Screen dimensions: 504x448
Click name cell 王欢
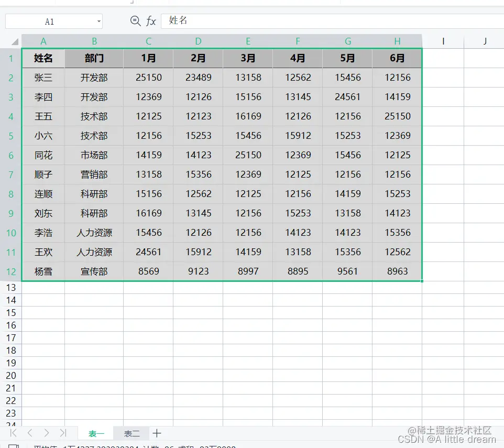pyautogui.click(x=43, y=252)
